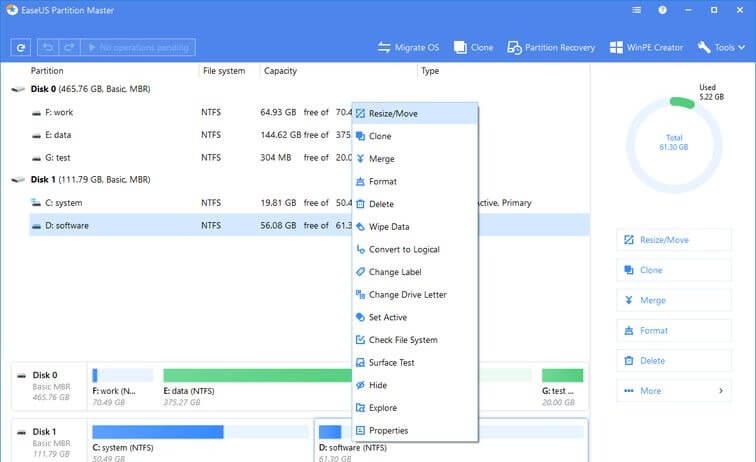Select Wipe Data in the context menu
Viewport: 756px width, 462px height.
(x=415, y=227)
